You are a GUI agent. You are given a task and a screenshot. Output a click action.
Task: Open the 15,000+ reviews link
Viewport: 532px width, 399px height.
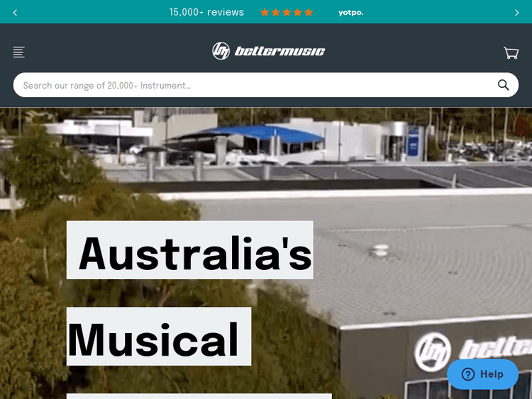206,12
